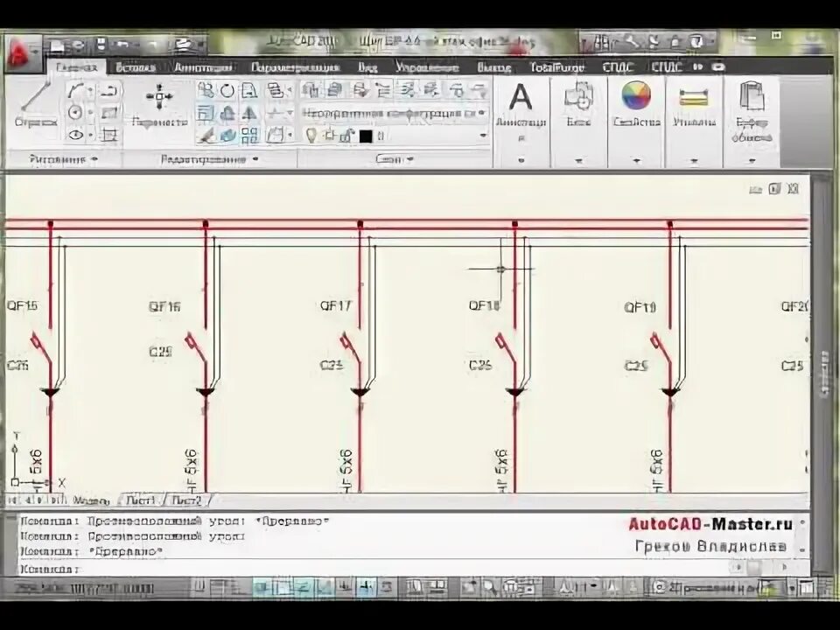This screenshot has height=630, width=840.
Task: Activate the Перенести move tool
Action: (x=159, y=104)
